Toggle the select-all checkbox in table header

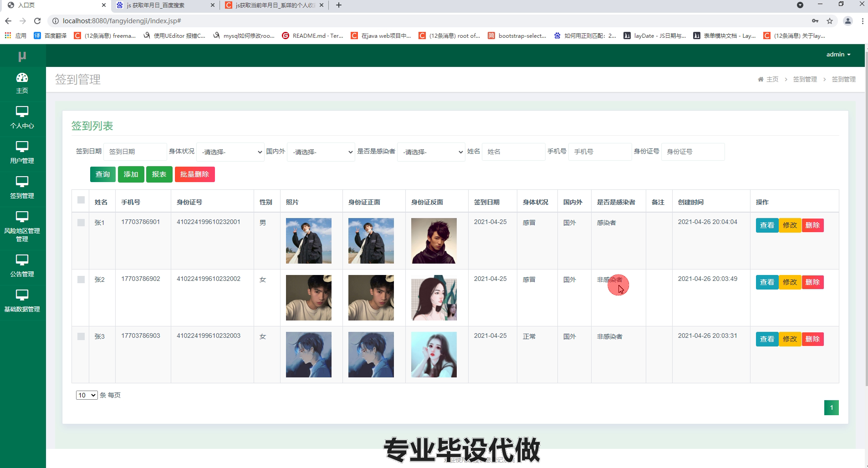point(81,200)
